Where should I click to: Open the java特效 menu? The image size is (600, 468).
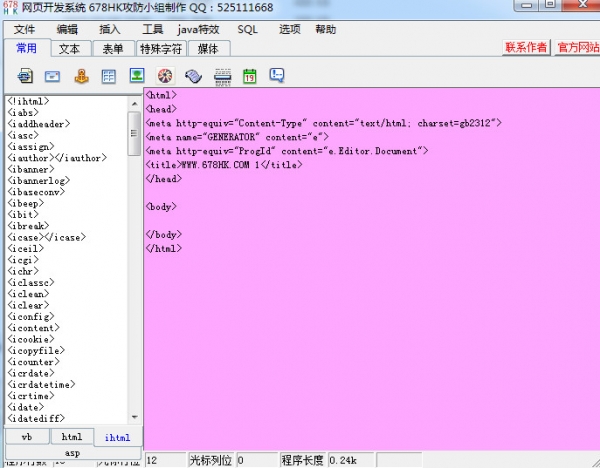click(x=198, y=30)
